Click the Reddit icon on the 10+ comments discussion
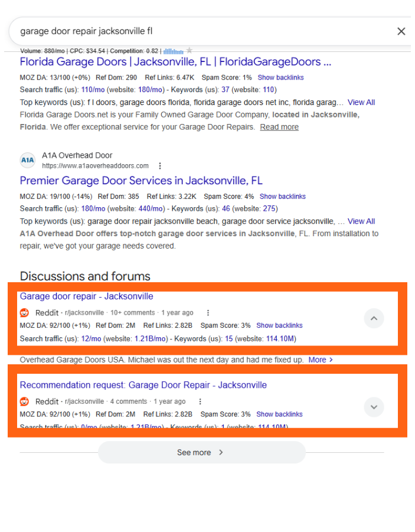The height and width of the screenshot is (532, 415). (24, 313)
